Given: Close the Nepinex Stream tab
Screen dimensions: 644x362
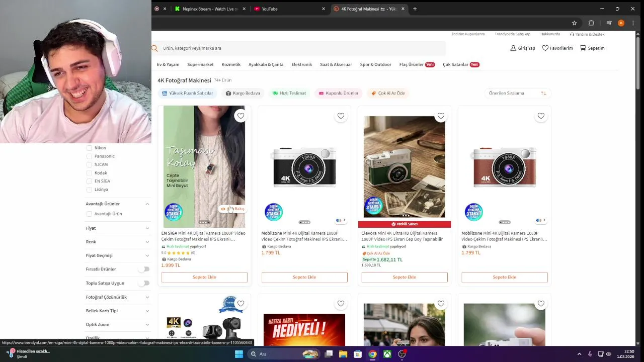Looking at the screenshot, I should pos(244,9).
